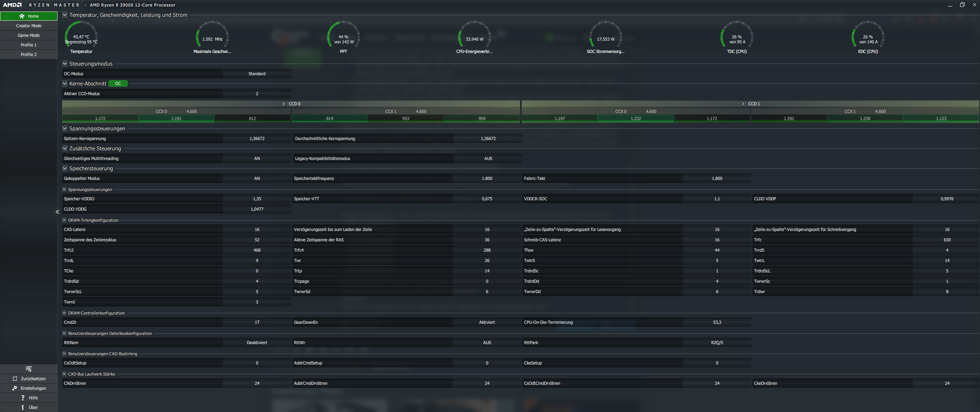Open the Hilfe help page
Image resolution: width=980 pixels, height=412 pixels.
click(29, 398)
